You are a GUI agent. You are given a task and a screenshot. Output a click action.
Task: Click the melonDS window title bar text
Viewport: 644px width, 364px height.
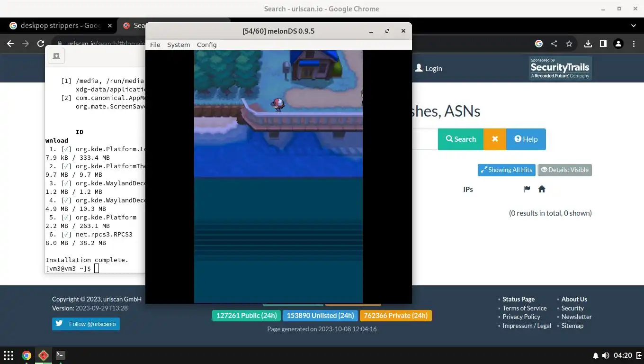click(x=278, y=31)
